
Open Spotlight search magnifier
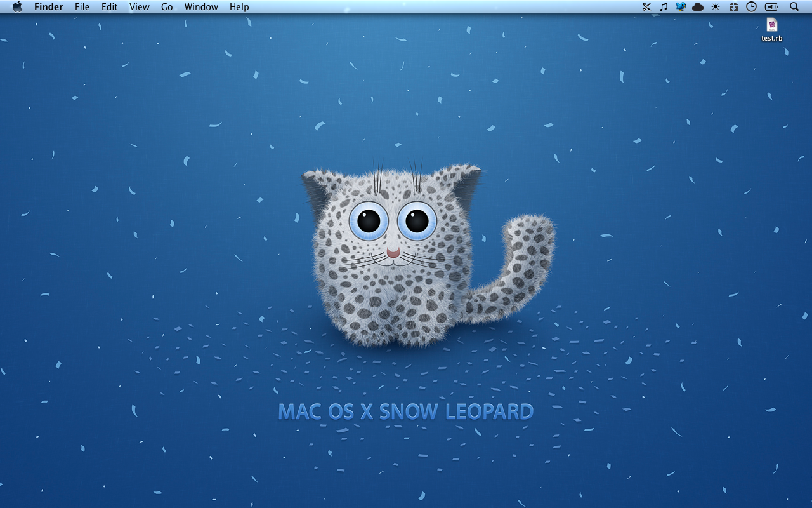(x=794, y=7)
